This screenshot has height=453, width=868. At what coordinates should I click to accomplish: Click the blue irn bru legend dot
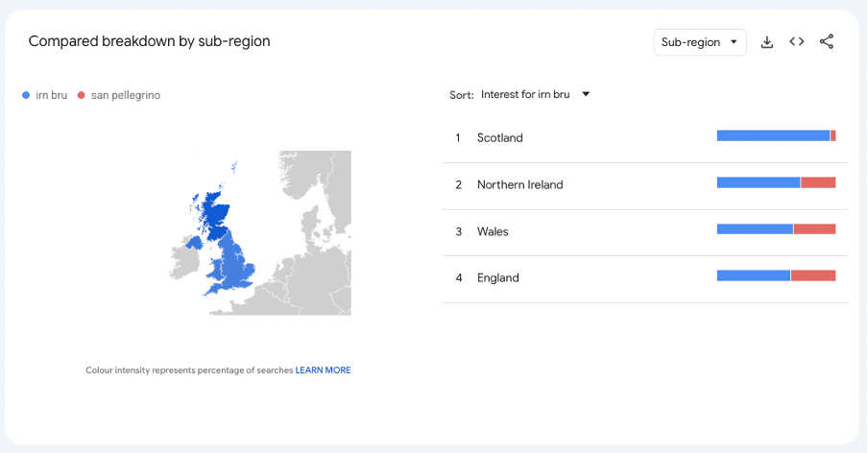26,95
